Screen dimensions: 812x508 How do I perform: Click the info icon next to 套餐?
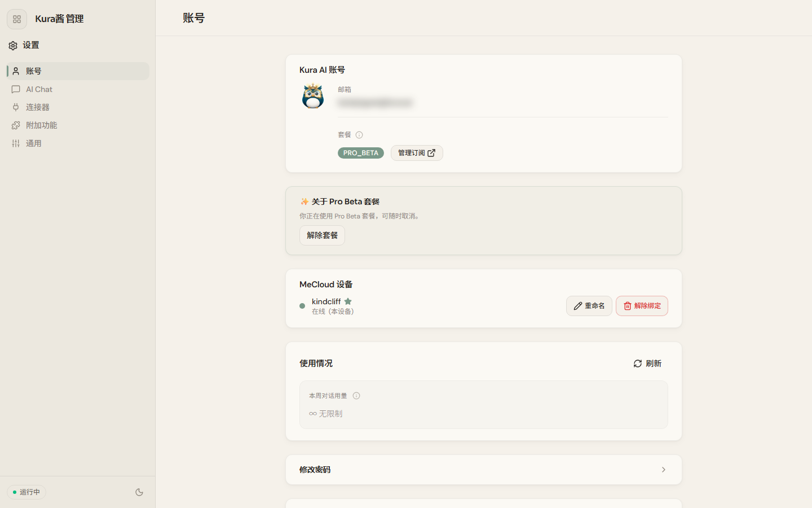click(359, 135)
